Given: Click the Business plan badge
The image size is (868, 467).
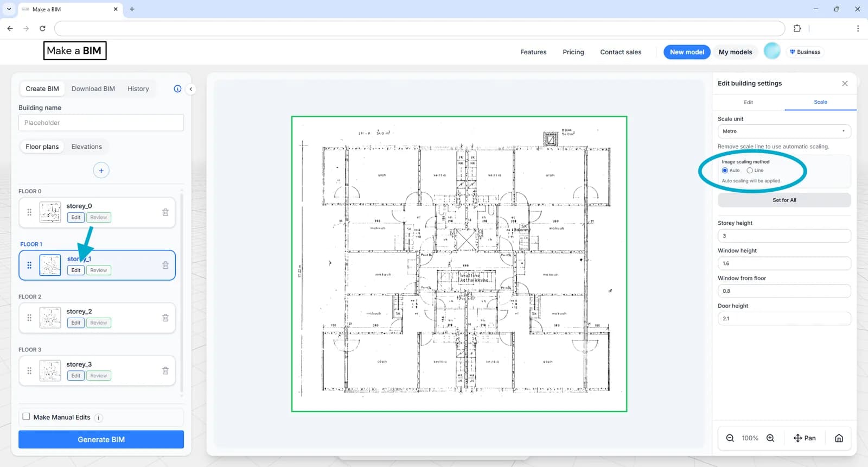Looking at the screenshot, I should click(x=805, y=52).
